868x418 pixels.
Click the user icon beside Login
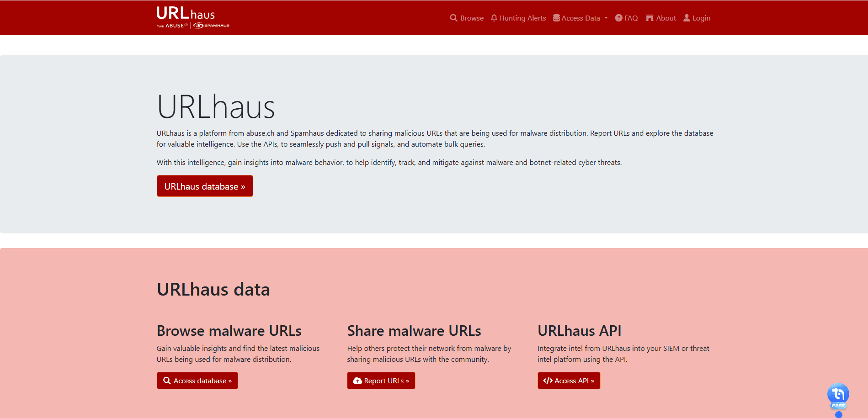(687, 18)
